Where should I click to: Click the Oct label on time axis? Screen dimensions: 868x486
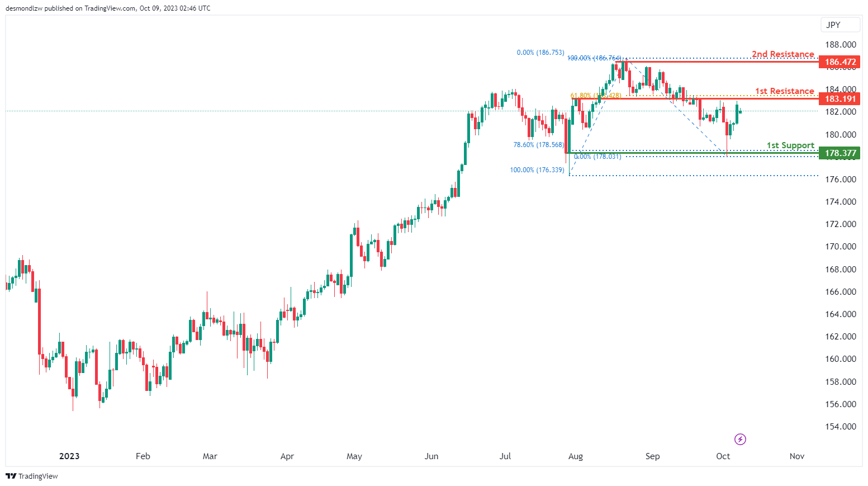coord(723,456)
